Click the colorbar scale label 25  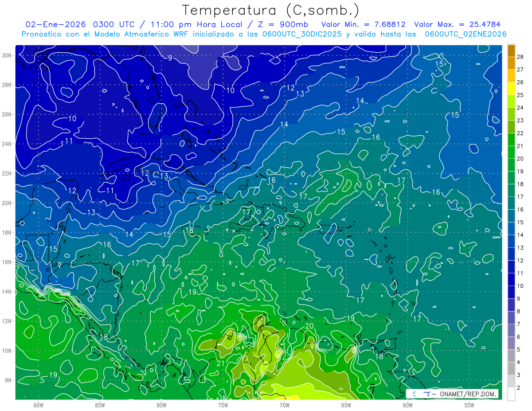point(520,95)
